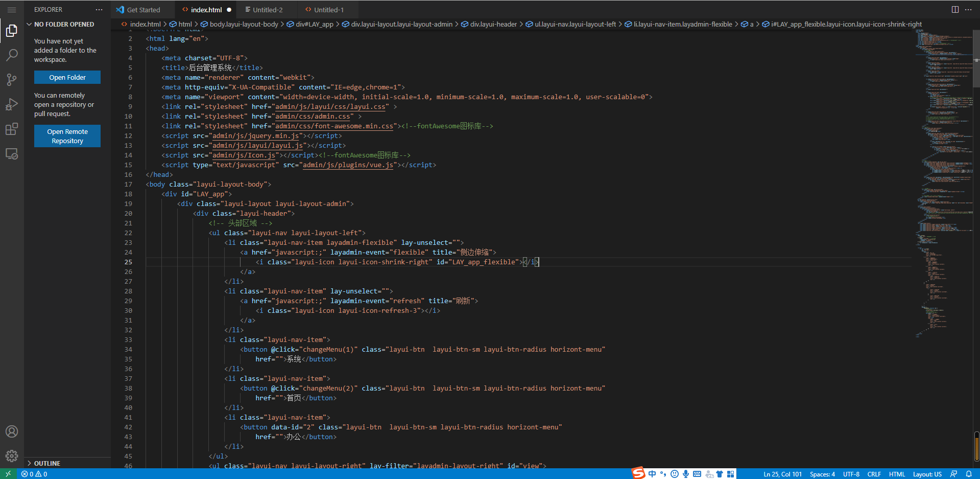Viewport: 980px width, 479px height.
Task: Follow link admin/css/admin.css
Action: (313, 117)
